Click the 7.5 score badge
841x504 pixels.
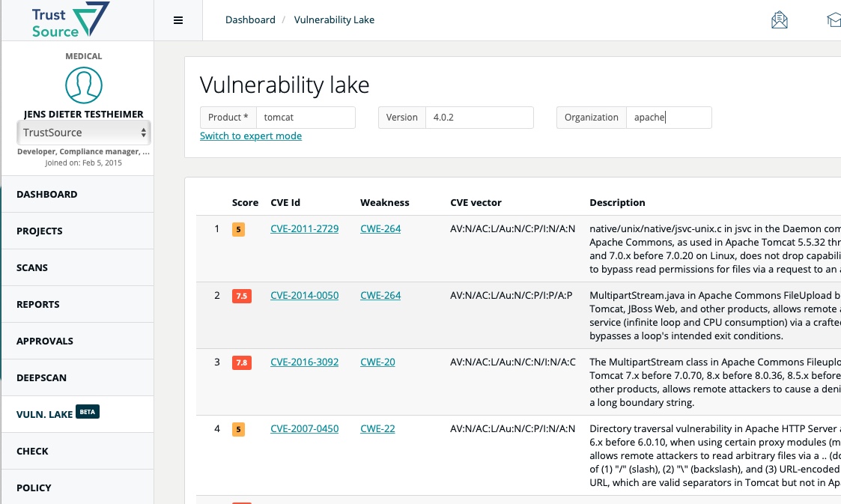point(242,296)
